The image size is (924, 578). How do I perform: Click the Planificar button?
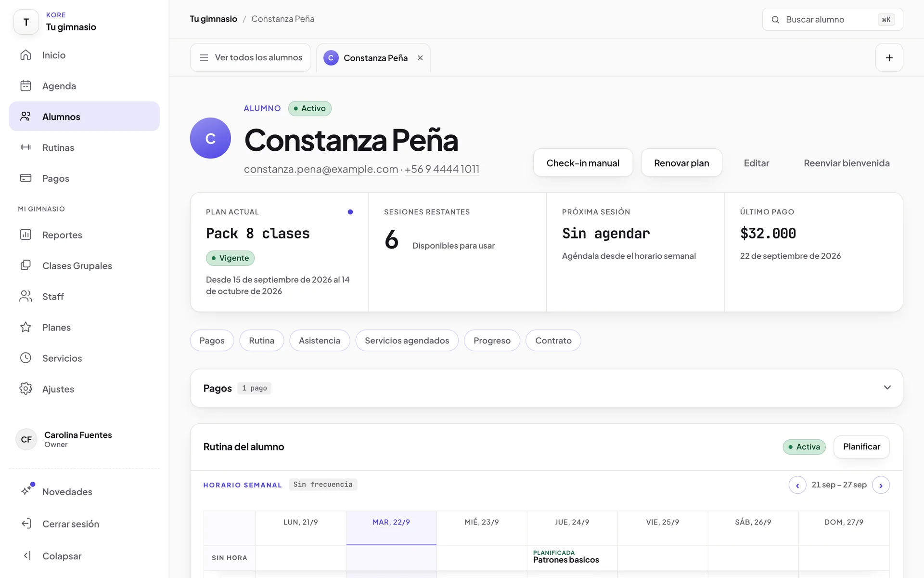(x=861, y=447)
